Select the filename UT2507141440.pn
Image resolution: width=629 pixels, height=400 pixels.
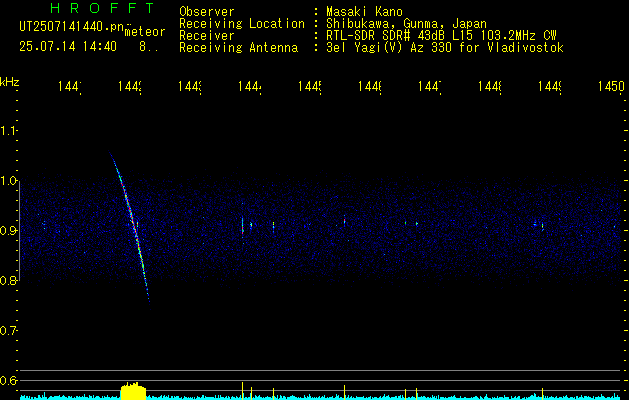72,27
